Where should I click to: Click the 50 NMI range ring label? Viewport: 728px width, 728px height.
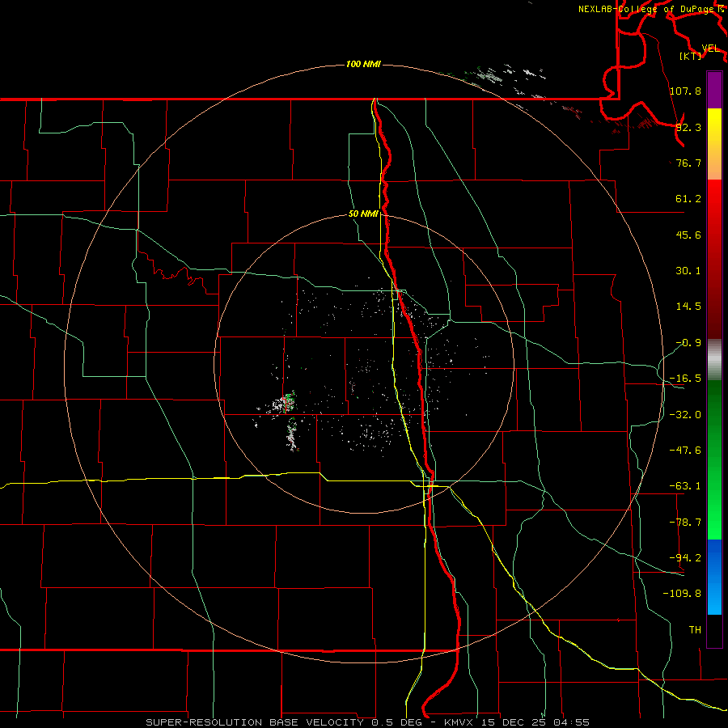(x=363, y=214)
